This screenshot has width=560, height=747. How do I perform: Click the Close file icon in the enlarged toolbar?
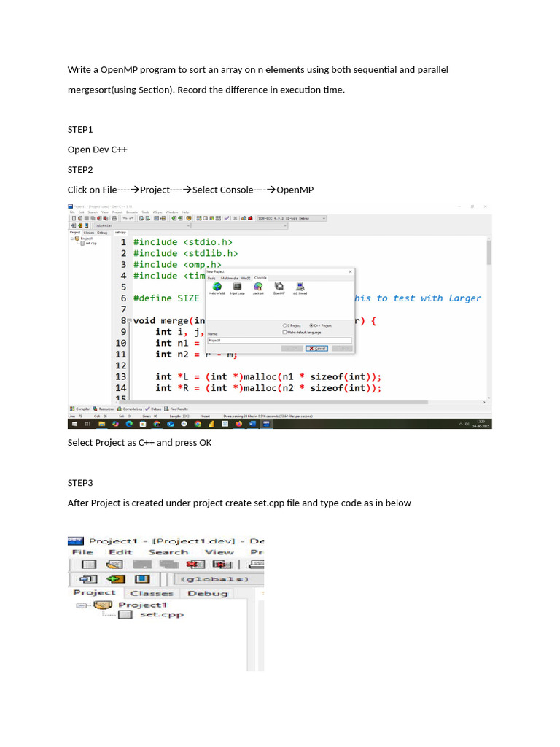[x=195, y=565]
